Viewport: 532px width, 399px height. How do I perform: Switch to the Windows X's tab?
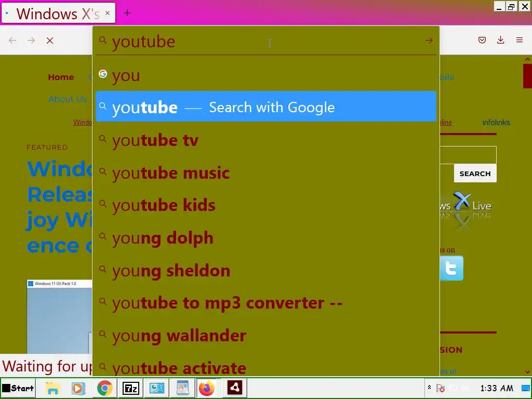[58, 13]
